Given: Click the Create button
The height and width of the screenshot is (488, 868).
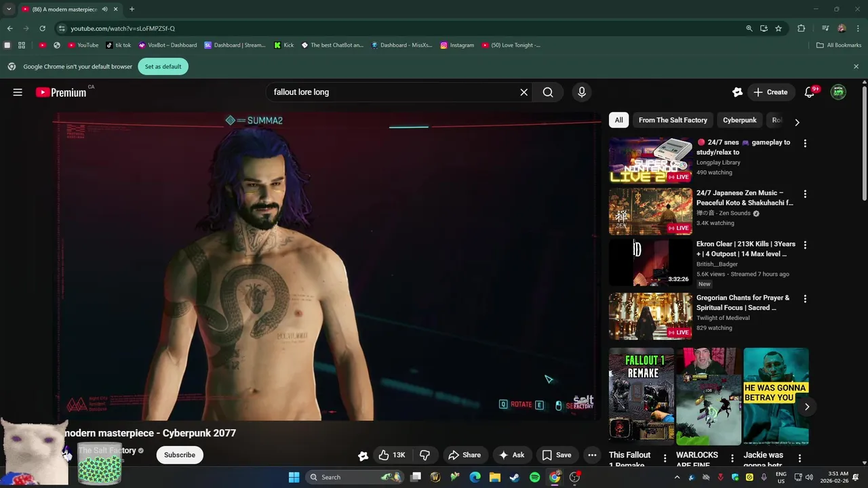Looking at the screenshot, I should coord(770,92).
